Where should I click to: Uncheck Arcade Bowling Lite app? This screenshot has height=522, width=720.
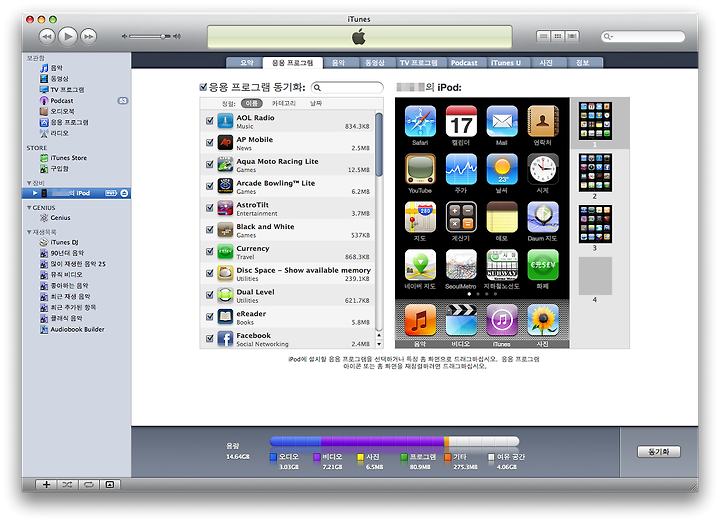[x=210, y=186]
